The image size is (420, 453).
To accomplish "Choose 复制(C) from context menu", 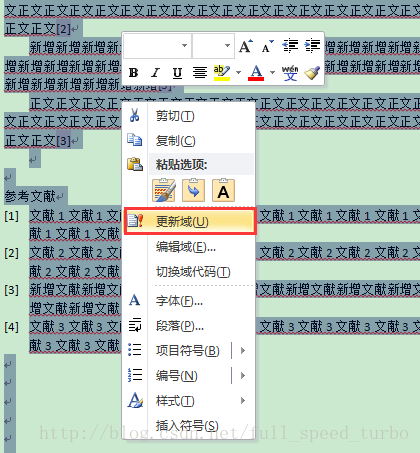I will (x=175, y=141).
